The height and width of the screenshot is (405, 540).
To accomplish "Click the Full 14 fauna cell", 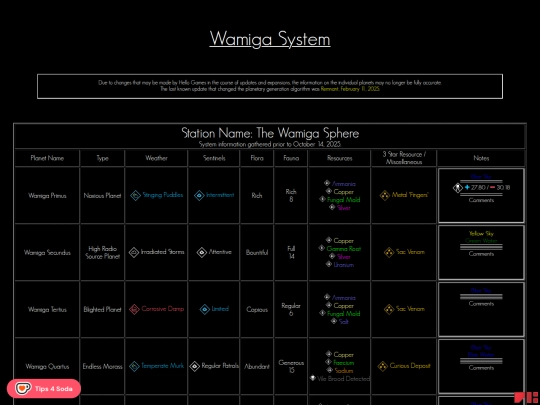I will (291, 252).
